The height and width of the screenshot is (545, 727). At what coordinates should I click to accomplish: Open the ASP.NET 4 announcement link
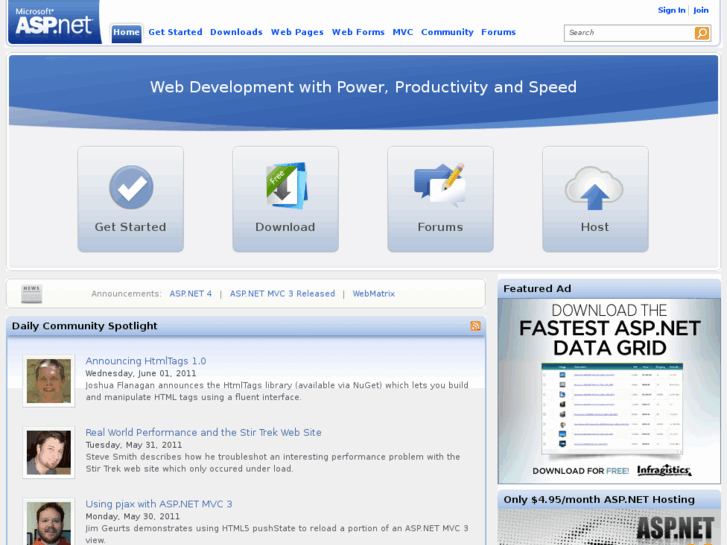click(191, 294)
